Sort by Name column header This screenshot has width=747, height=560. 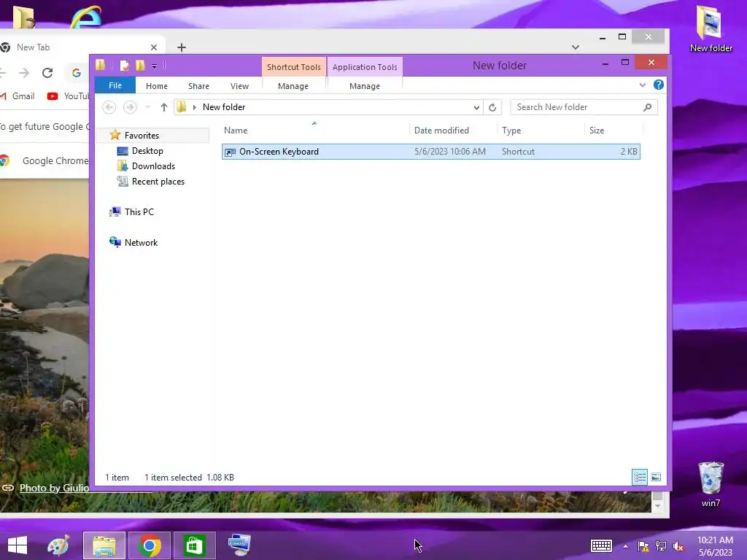tap(314, 130)
